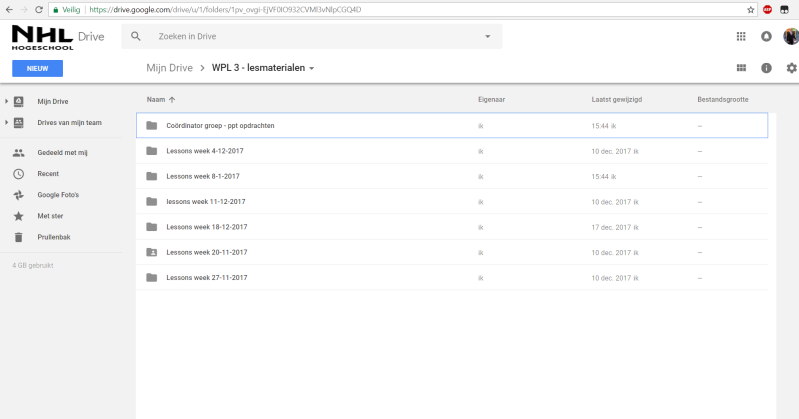Show details with the info icon
The height and width of the screenshot is (419, 799).
(766, 68)
